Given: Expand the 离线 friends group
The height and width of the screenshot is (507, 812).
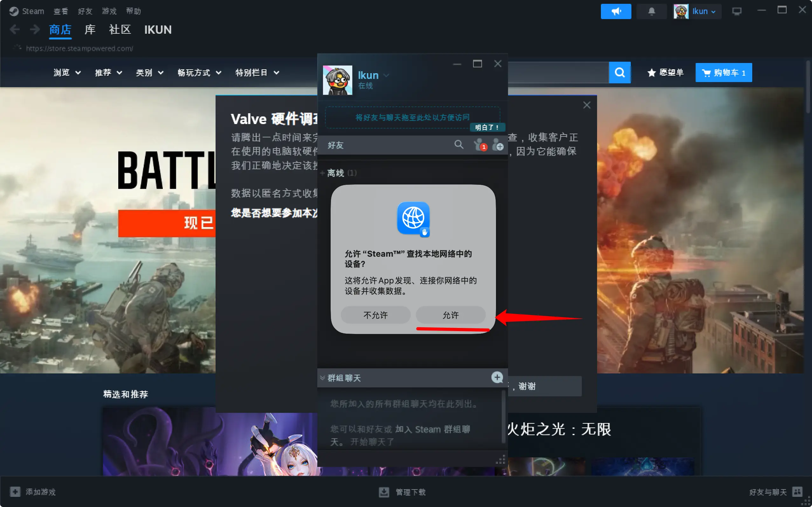Looking at the screenshot, I should click(335, 173).
